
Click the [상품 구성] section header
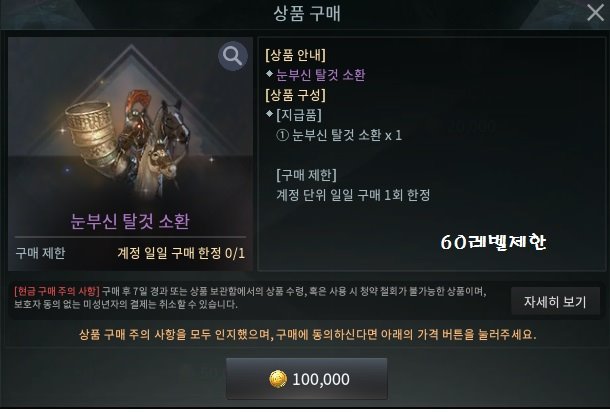pyautogui.click(x=295, y=95)
